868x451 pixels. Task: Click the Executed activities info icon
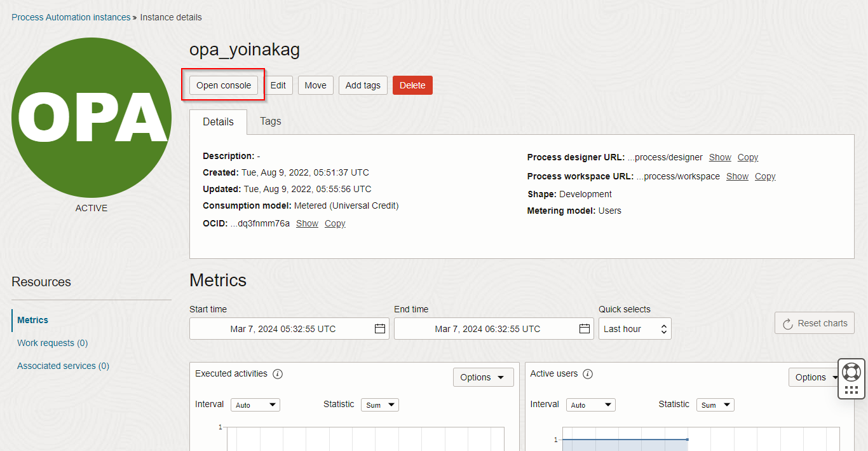coord(278,374)
